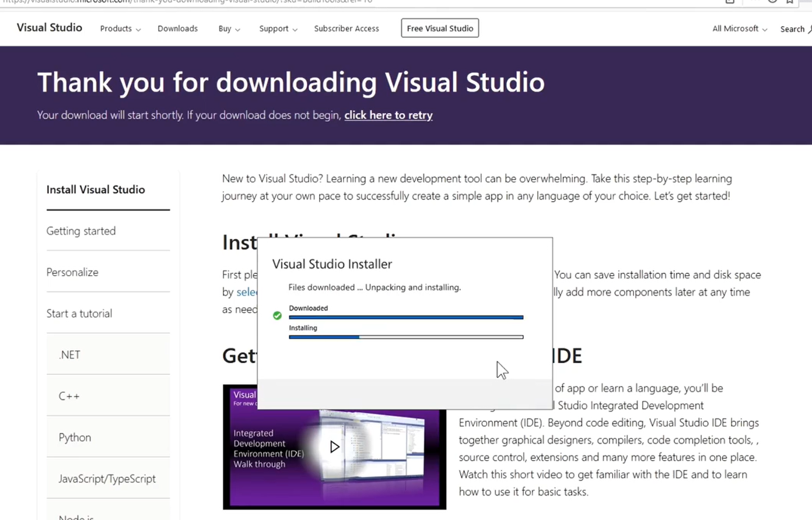Open the Personalize sidebar section

[72, 272]
